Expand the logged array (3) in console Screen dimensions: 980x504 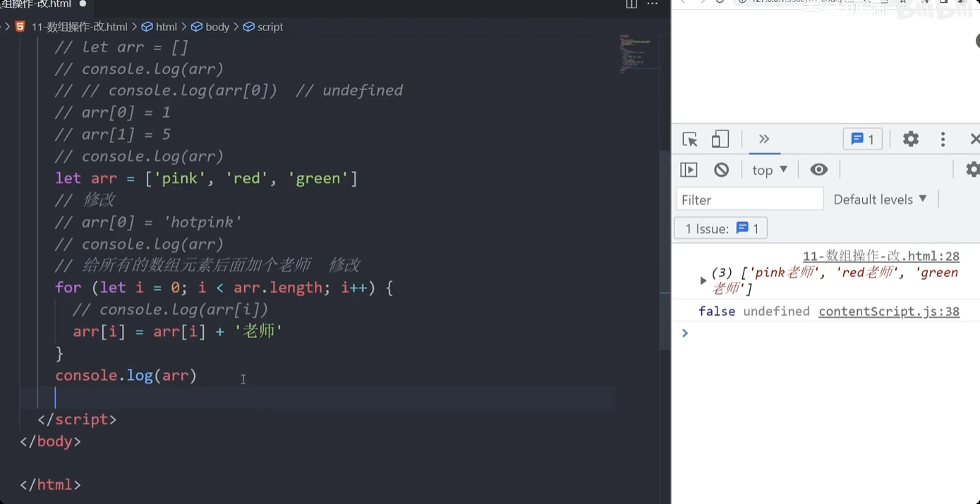(x=703, y=281)
